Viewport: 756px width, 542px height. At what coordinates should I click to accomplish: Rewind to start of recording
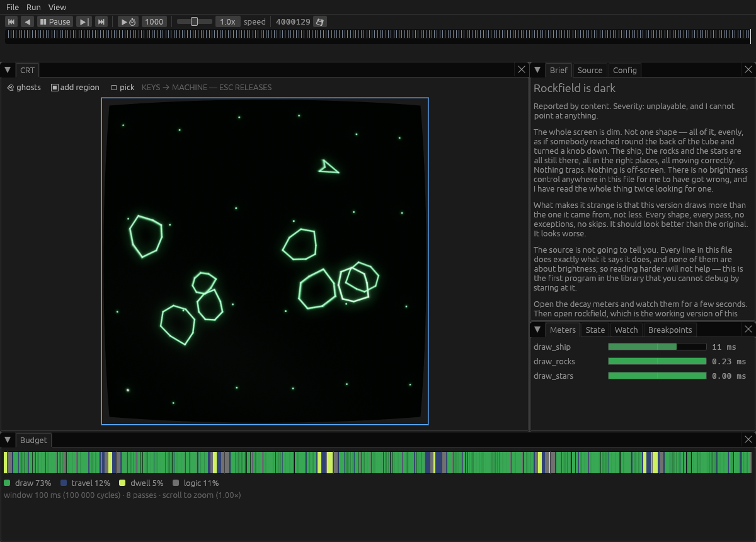pos(11,21)
